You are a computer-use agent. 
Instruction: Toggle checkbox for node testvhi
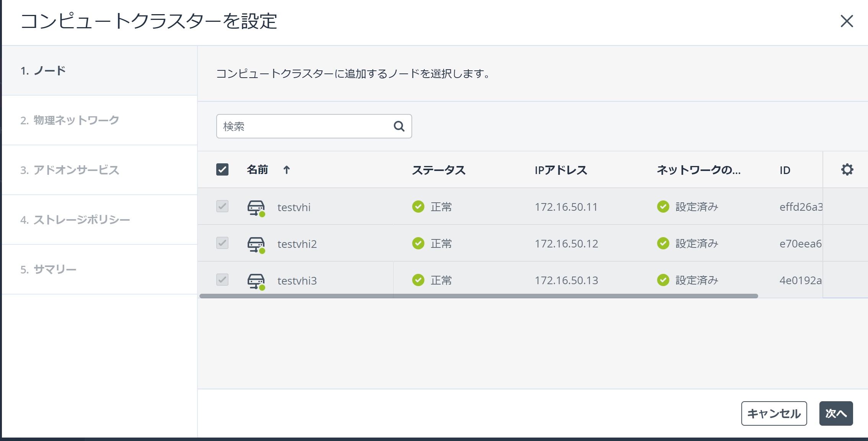pos(222,206)
